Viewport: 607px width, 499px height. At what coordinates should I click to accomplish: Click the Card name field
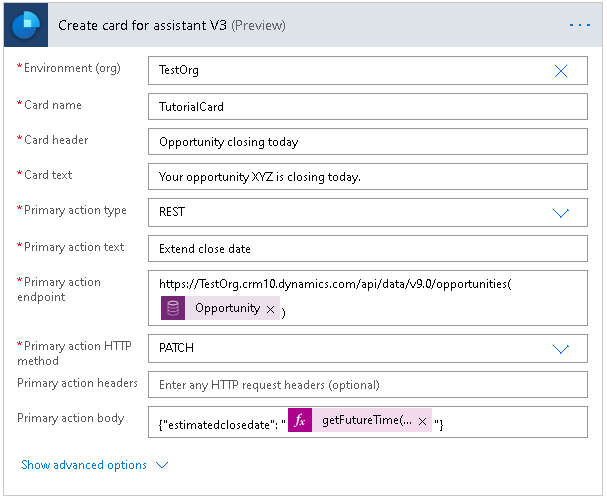(368, 106)
